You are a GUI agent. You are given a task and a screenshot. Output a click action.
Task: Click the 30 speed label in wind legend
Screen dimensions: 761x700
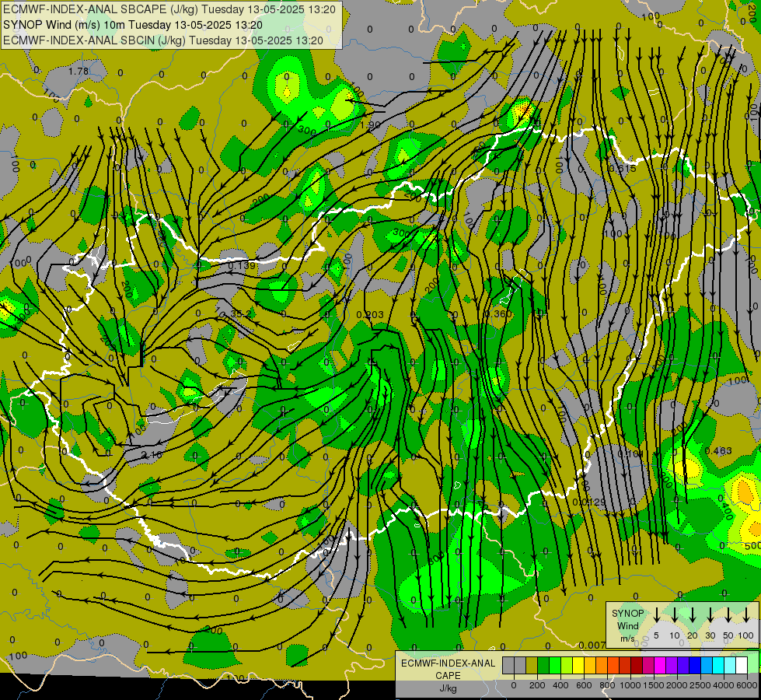(710, 635)
